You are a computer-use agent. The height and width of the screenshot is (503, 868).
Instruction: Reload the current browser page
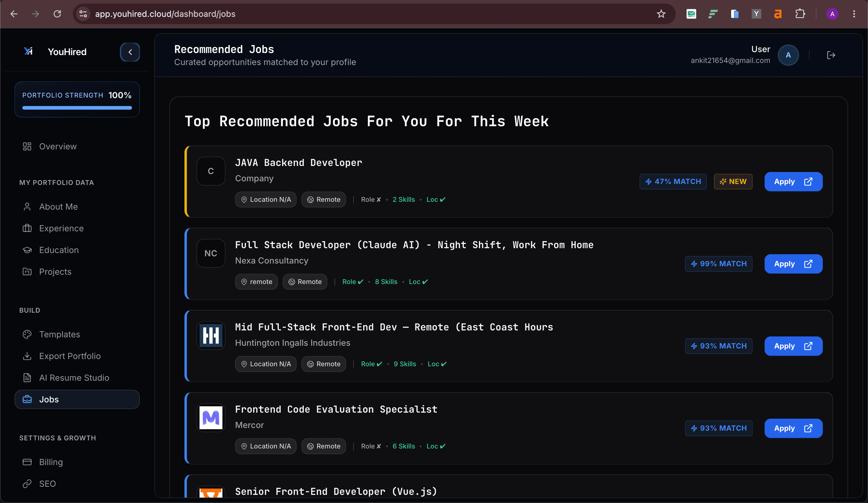click(57, 14)
